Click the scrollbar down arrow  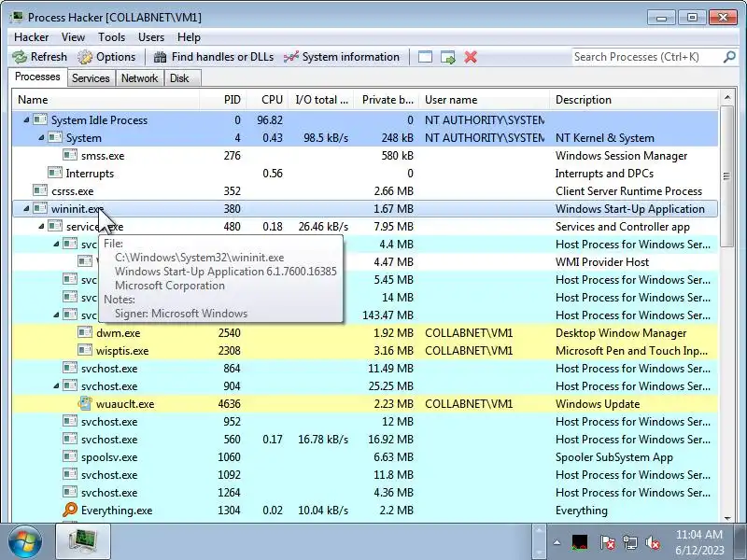point(726,517)
